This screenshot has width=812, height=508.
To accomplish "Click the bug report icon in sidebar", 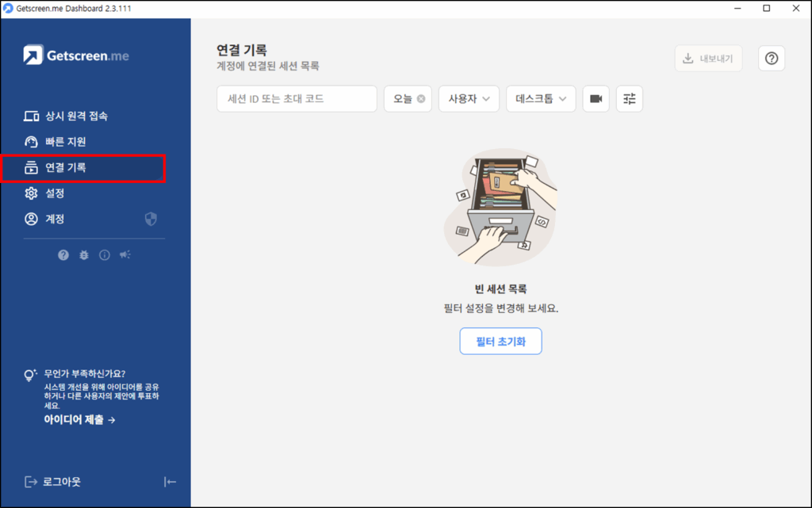I will tap(84, 255).
